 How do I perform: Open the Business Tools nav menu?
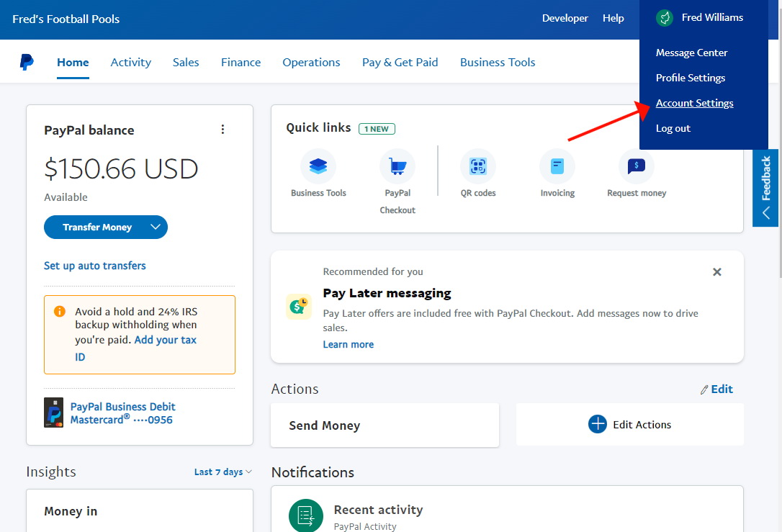[x=498, y=63]
